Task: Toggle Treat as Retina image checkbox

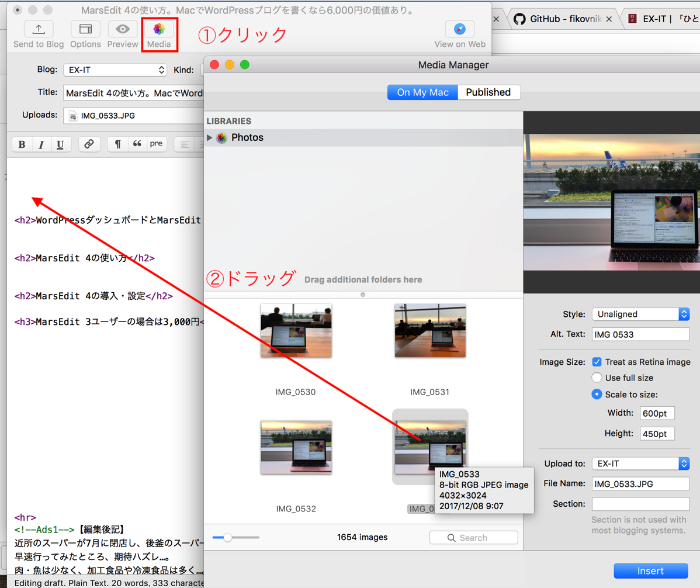Action: (597, 362)
